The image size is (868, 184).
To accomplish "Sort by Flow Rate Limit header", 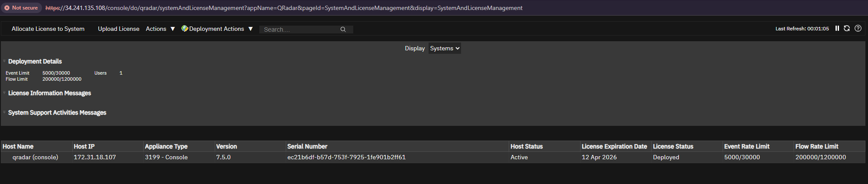I will [x=829, y=146].
